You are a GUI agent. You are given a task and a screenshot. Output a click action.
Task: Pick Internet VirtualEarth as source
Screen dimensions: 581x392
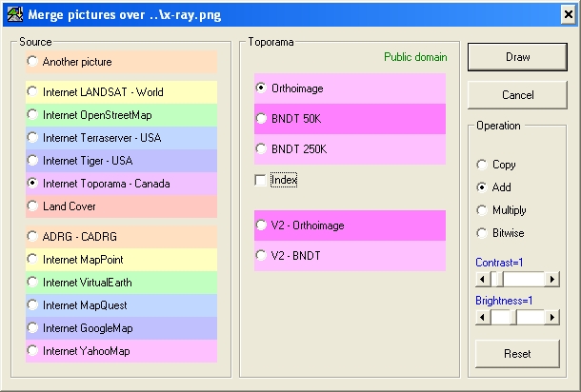pos(121,283)
